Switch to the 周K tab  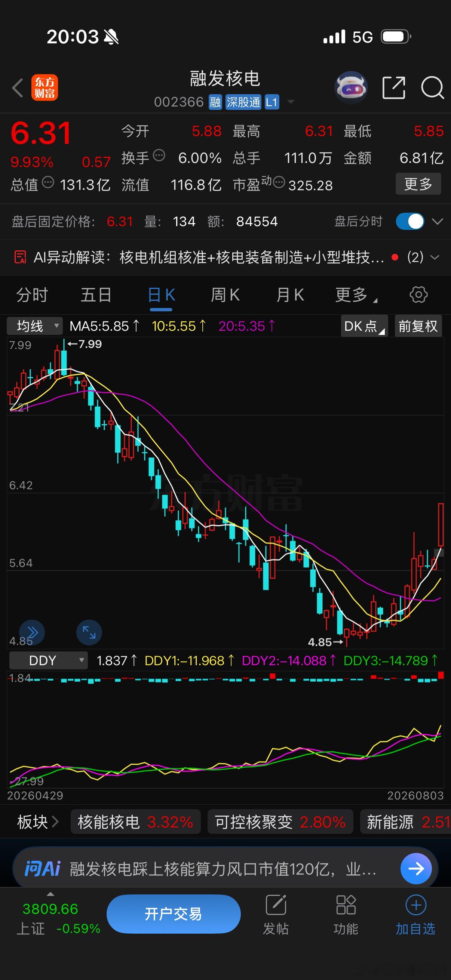pos(225,295)
